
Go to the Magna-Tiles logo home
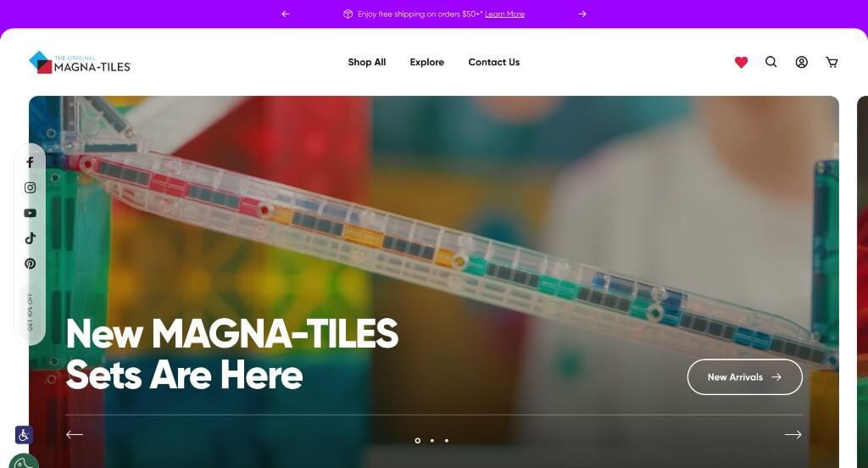click(x=80, y=63)
